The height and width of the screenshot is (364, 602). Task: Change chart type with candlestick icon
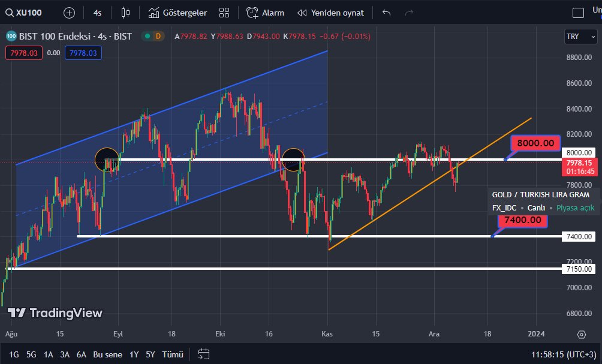click(125, 13)
